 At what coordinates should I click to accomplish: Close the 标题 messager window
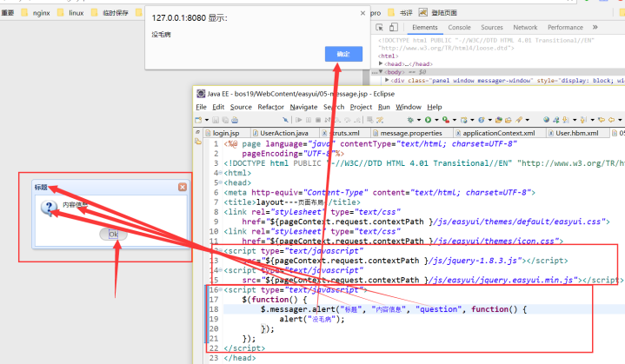(x=183, y=187)
